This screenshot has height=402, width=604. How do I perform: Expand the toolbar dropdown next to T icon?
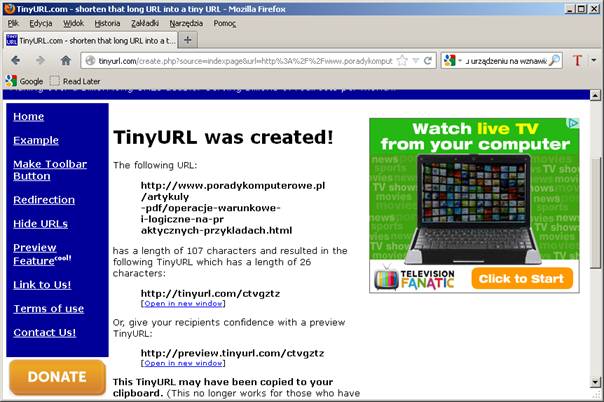point(594,60)
